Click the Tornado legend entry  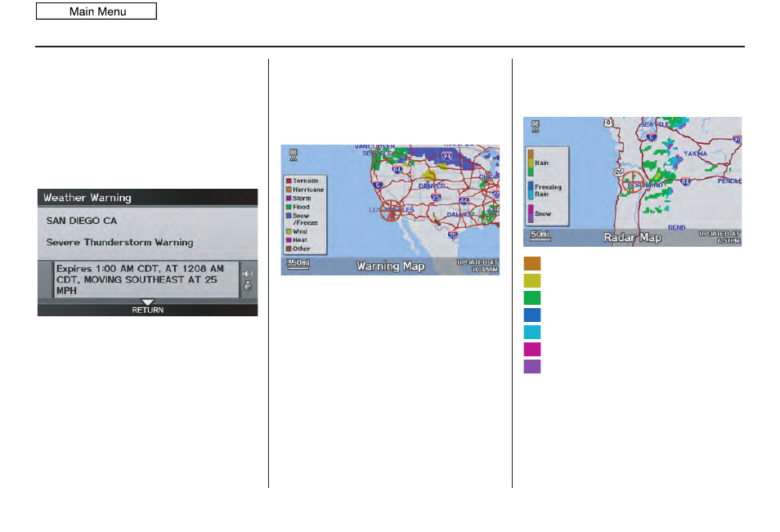click(302, 181)
